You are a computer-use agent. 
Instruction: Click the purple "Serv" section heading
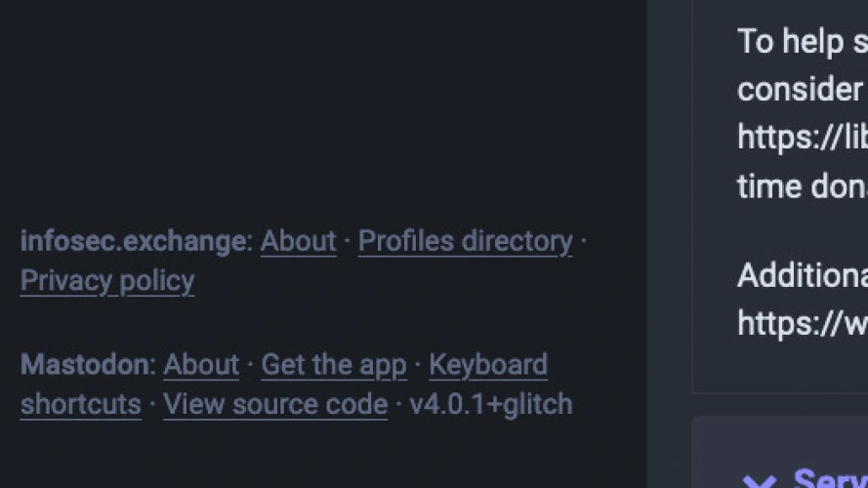point(830,479)
